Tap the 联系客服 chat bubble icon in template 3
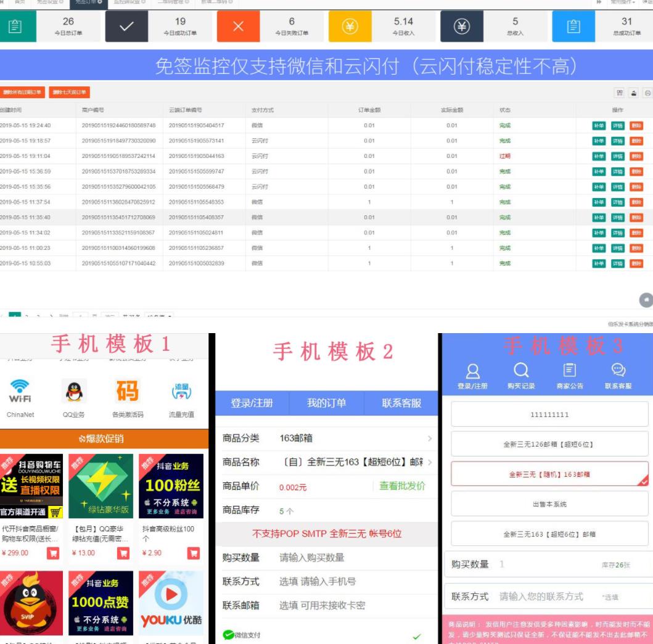 point(618,370)
